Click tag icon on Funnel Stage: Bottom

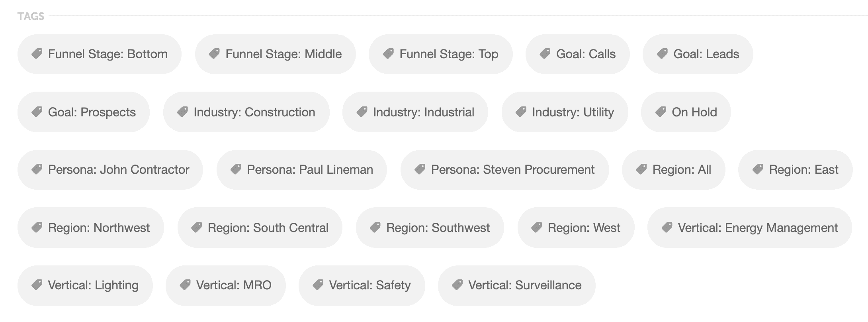pos(37,54)
